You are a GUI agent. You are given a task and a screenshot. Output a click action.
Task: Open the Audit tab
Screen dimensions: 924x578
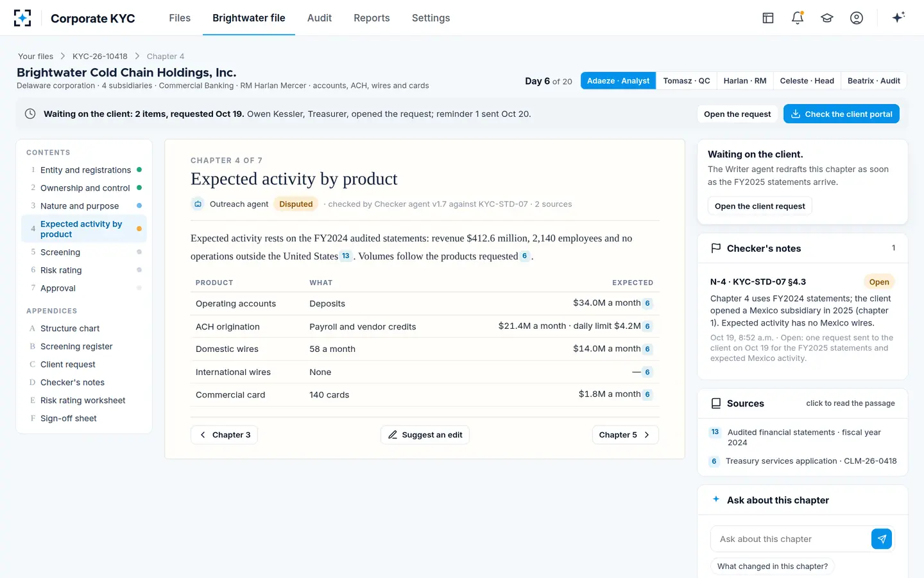[x=320, y=18]
